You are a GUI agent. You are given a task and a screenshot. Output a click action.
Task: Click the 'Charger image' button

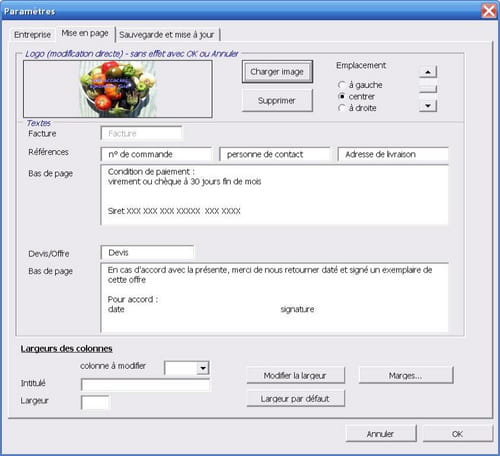pos(277,72)
